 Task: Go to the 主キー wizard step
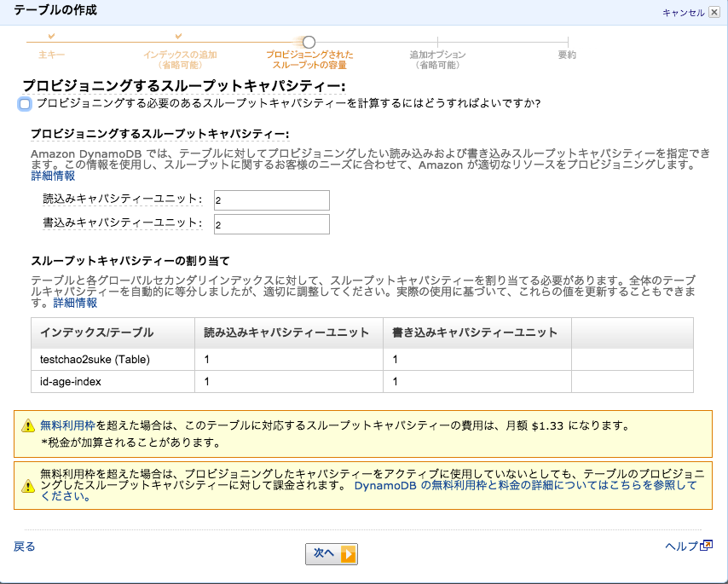tap(51, 55)
